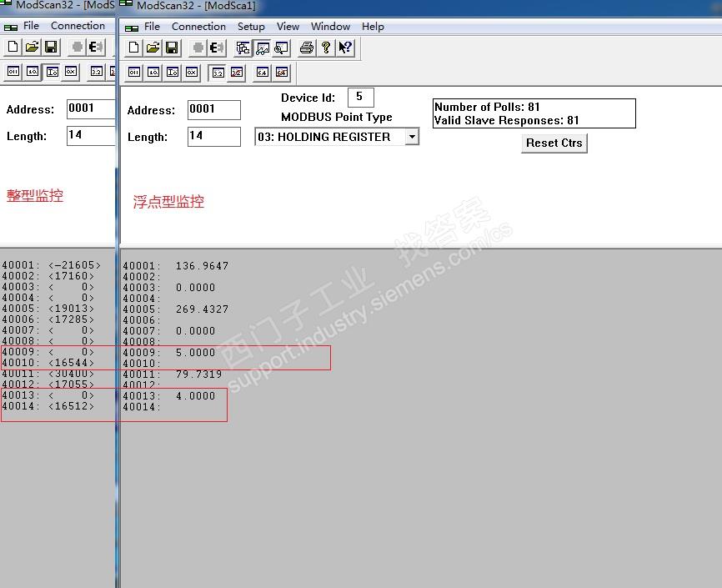Show traffic display toolbar icon
The height and width of the screenshot is (588, 722).
tap(262, 48)
